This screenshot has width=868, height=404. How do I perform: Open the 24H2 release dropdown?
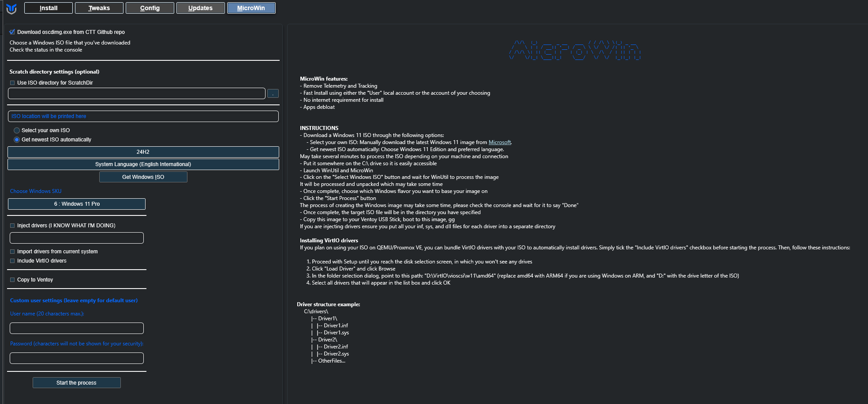pos(143,152)
